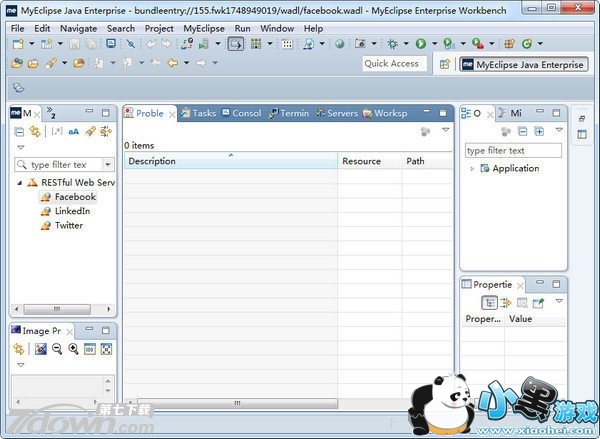Image resolution: width=600 pixels, height=439 pixels.
Task: Click the Value column header in Properties
Action: coord(534,319)
